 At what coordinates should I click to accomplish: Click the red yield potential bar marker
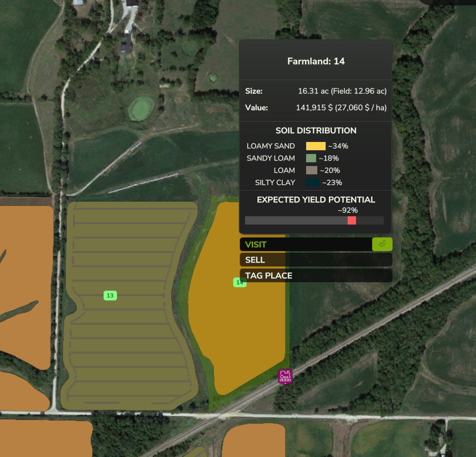coord(352,220)
